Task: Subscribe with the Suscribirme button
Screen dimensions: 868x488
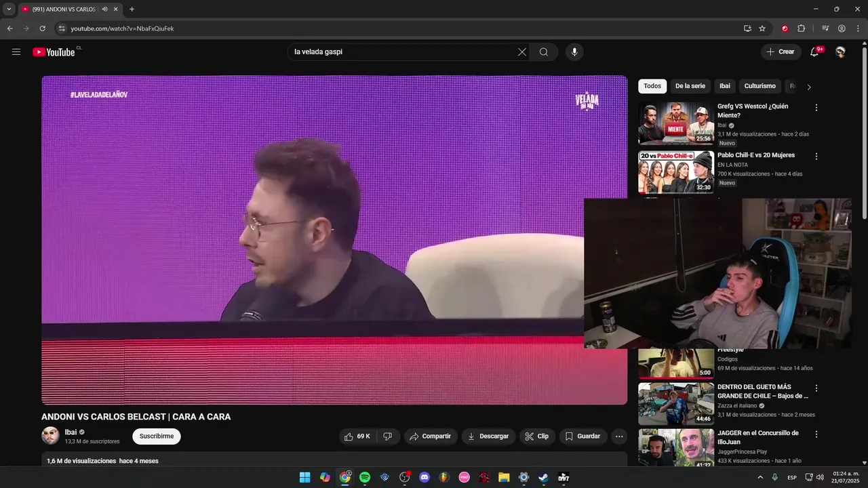Action: coord(157,436)
